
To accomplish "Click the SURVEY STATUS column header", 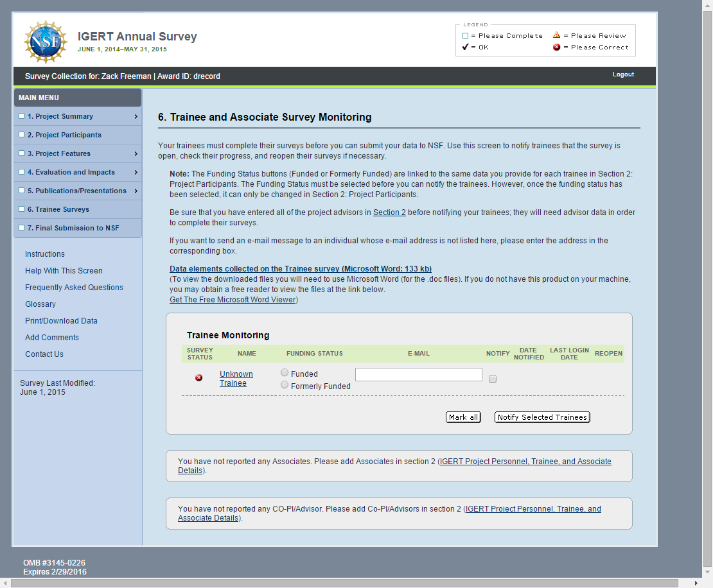I will tap(200, 354).
